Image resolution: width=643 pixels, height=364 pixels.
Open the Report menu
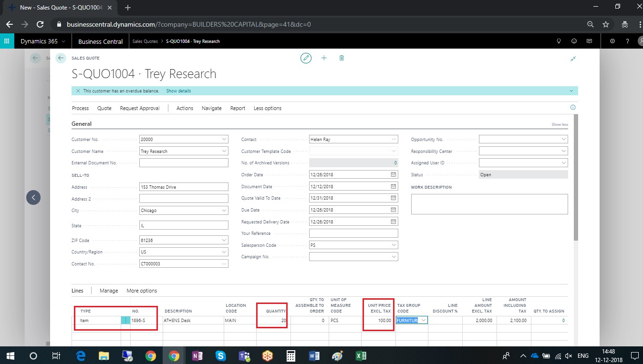[238, 108]
